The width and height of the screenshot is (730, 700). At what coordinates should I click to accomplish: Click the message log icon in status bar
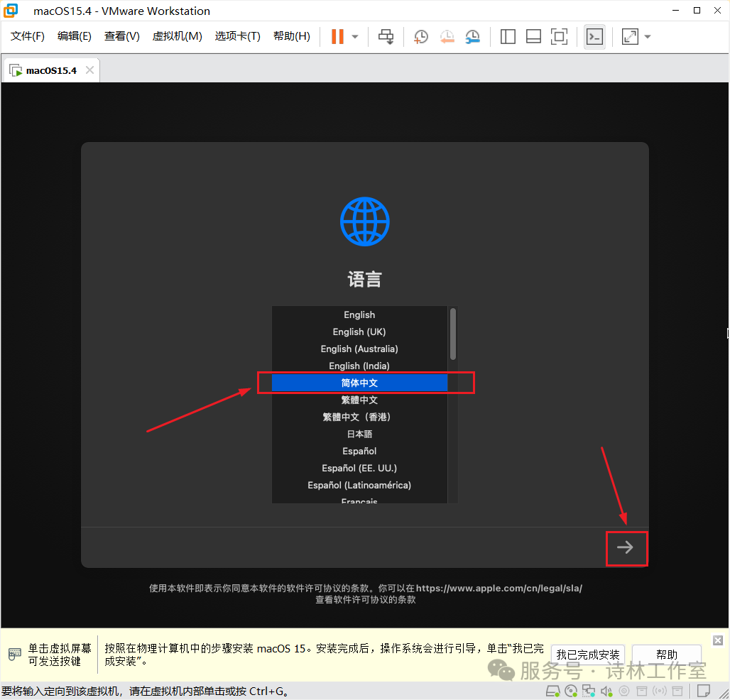704,691
